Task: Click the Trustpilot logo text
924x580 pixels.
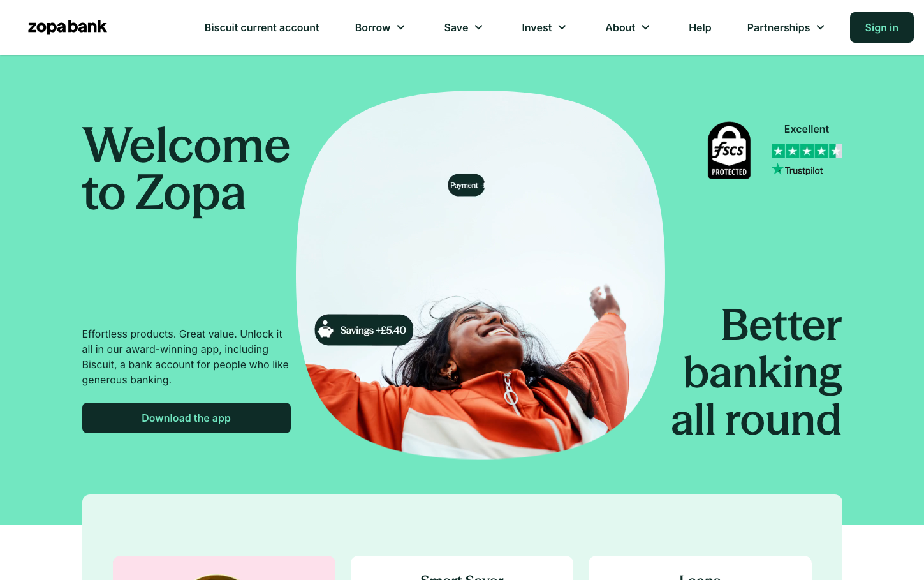Action: click(x=797, y=170)
